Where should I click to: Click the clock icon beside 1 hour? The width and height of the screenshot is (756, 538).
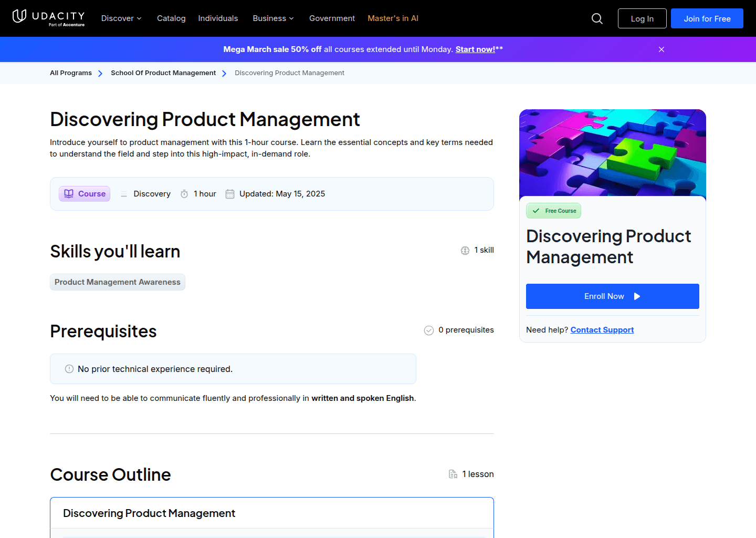(x=184, y=194)
